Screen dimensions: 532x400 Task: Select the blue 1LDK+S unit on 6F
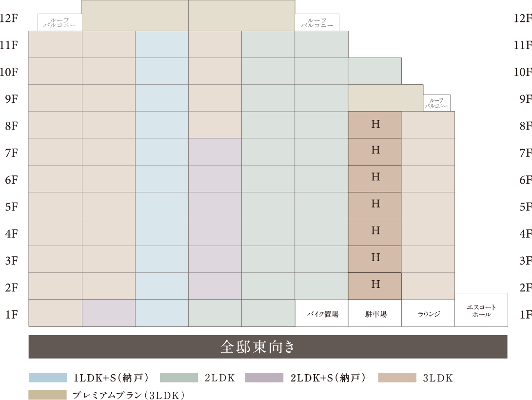(x=162, y=179)
